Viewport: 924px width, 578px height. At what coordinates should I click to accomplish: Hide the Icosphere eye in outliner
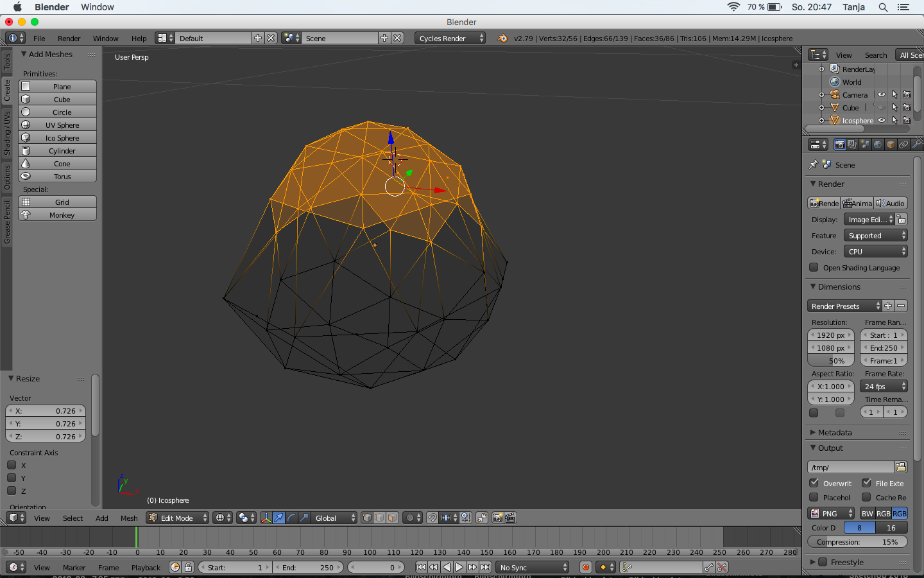(x=882, y=120)
